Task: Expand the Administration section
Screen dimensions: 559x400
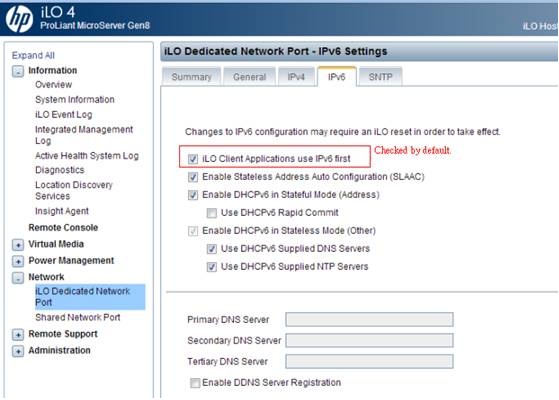Action: 18,351
